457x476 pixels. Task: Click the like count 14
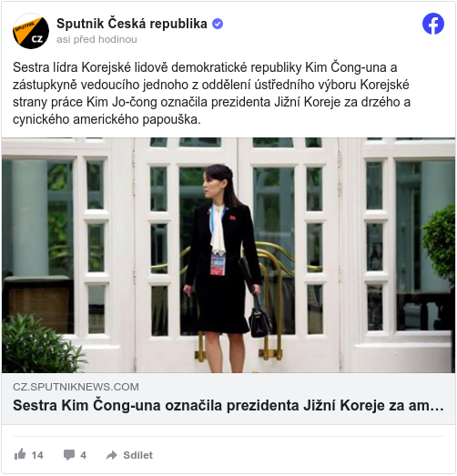click(x=37, y=455)
